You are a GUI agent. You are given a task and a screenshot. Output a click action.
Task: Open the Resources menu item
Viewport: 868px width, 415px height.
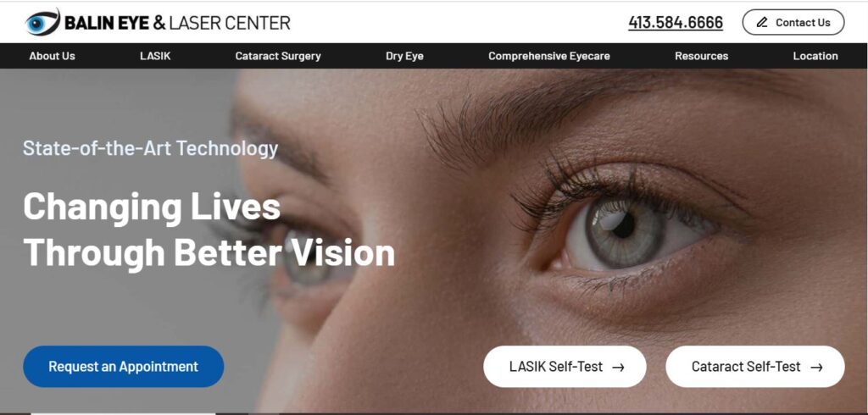701,56
